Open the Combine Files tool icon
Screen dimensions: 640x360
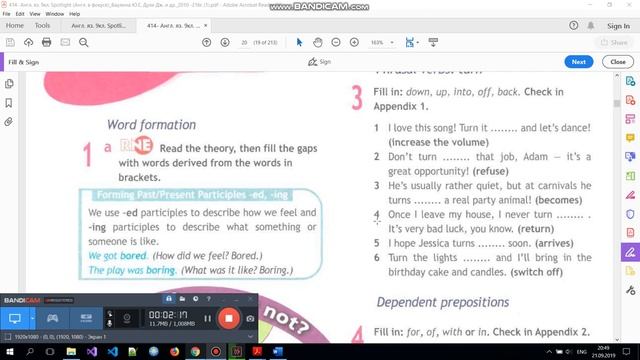630,157
